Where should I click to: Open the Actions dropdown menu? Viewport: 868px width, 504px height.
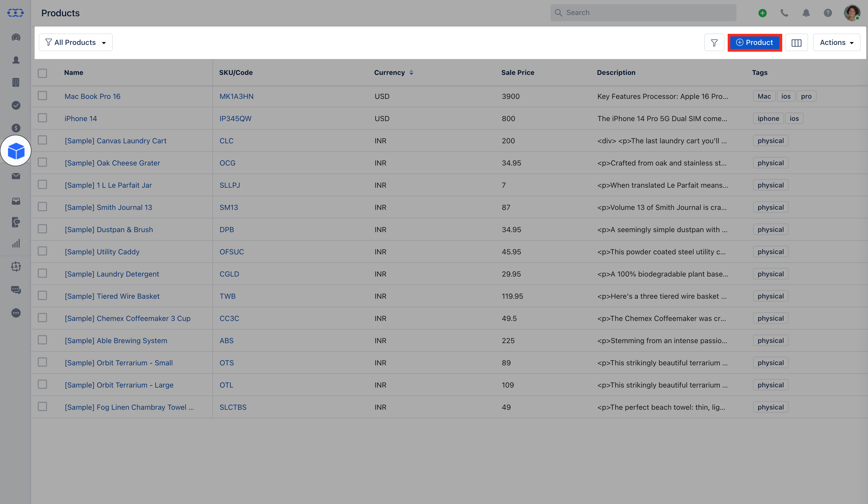(837, 42)
